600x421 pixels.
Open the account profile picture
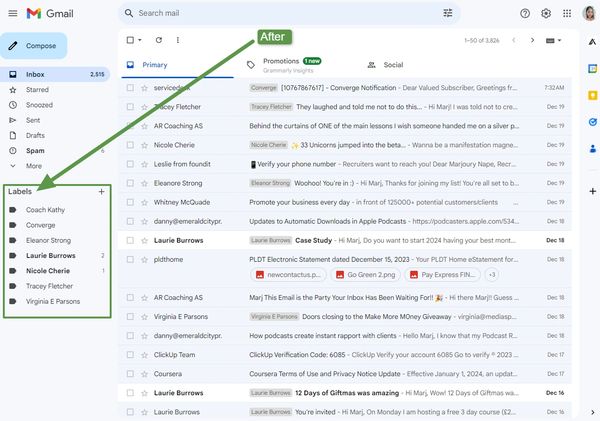click(x=589, y=13)
